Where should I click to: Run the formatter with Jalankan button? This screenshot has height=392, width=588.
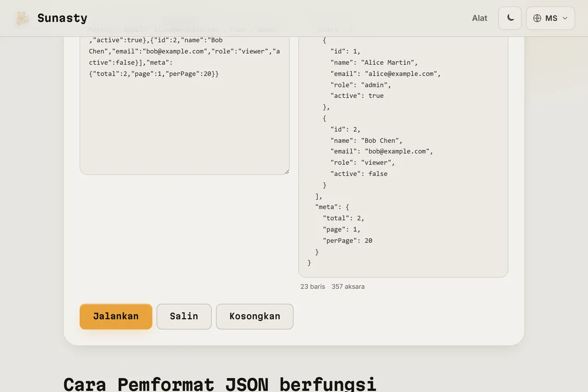(116, 316)
